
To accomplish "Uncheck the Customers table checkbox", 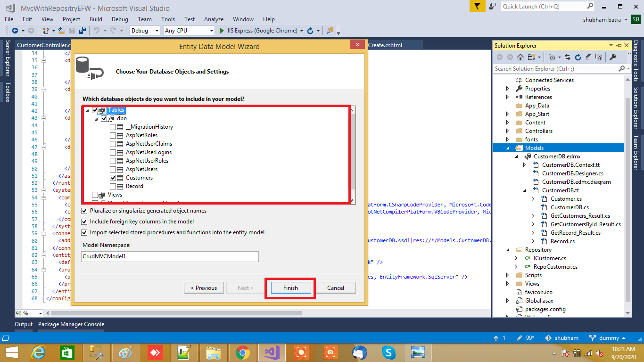I will click(113, 178).
